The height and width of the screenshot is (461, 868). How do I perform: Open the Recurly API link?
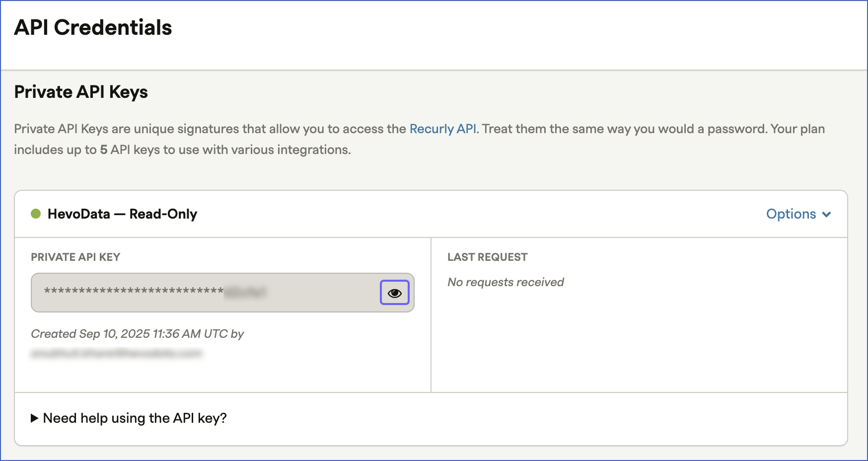point(443,129)
